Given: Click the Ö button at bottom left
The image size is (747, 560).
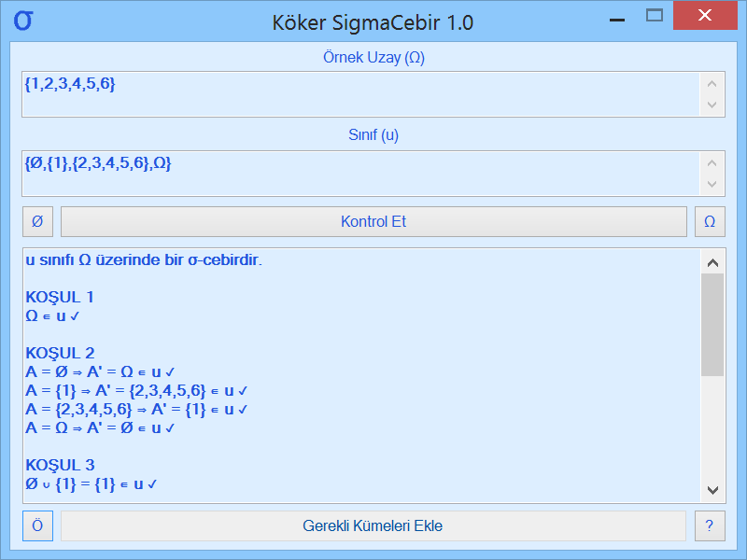Looking at the screenshot, I should pyautogui.click(x=37, y=525).
